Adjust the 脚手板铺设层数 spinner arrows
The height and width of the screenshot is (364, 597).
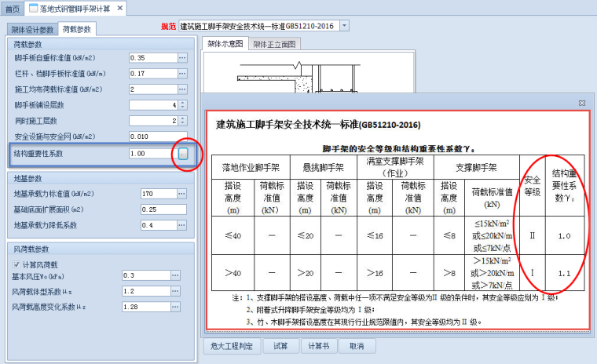(182, 105)
